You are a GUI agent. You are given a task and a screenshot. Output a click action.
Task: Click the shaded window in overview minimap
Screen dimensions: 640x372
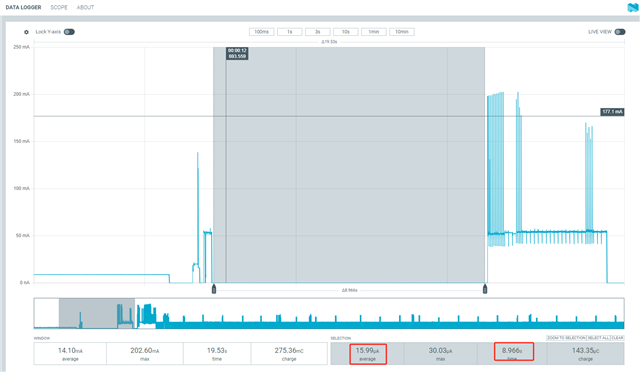(x=97, y=313)
